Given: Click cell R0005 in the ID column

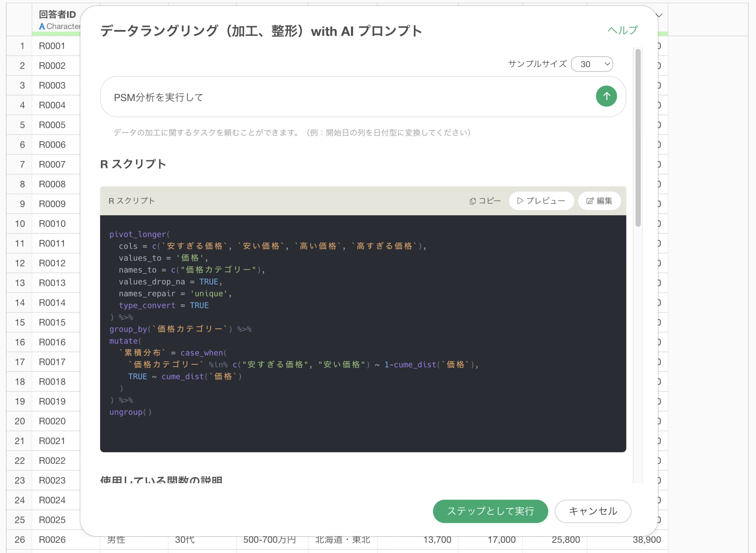Looking at the screenshot, I should 52,125.
